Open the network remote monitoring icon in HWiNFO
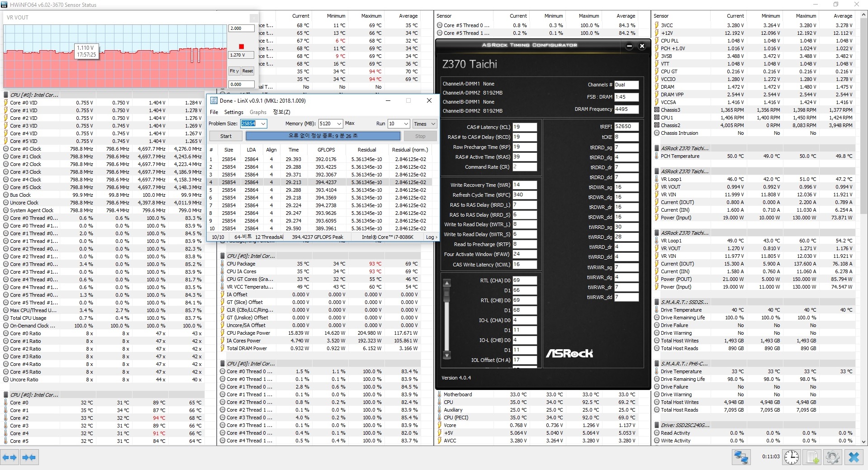The height and width of the screenshot is (470, 868). tap(741, 457)
